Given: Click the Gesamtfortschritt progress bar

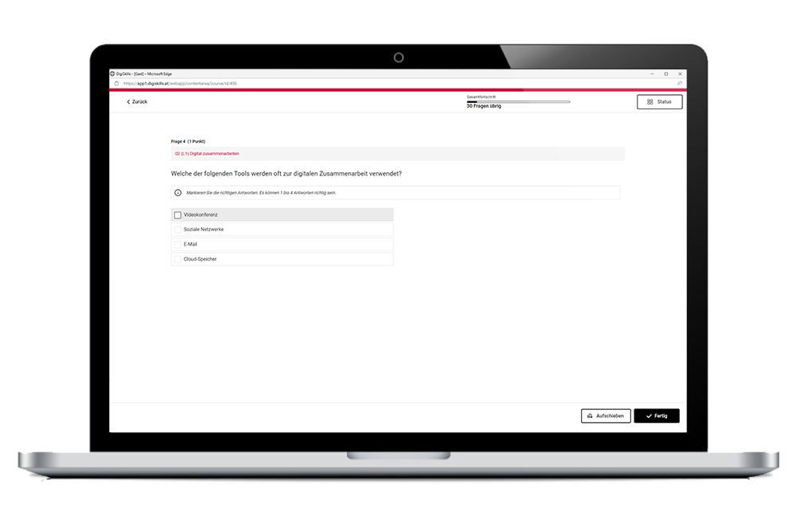Looking at the screenshot, I should pyautogui.click(x=518, y=101).
